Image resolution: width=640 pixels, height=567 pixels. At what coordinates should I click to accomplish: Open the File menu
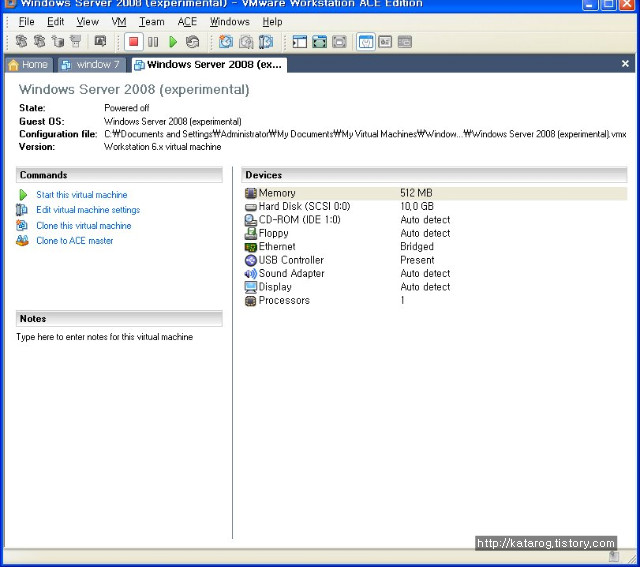[27, 22]
